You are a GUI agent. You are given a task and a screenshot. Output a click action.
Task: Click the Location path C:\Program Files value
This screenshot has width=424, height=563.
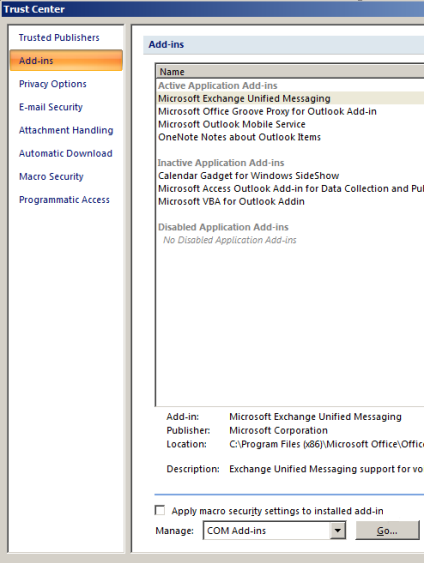pyautogui.click(x=326, y=444)
